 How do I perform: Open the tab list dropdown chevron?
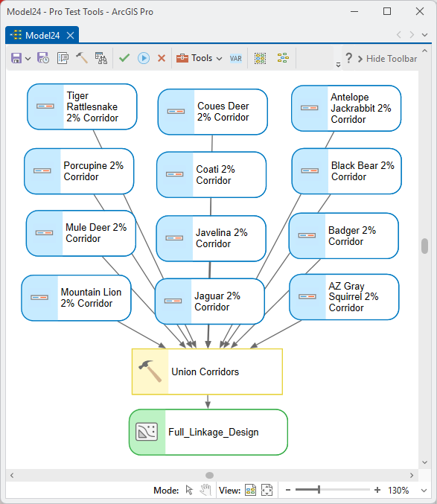[x=424, y=35]
